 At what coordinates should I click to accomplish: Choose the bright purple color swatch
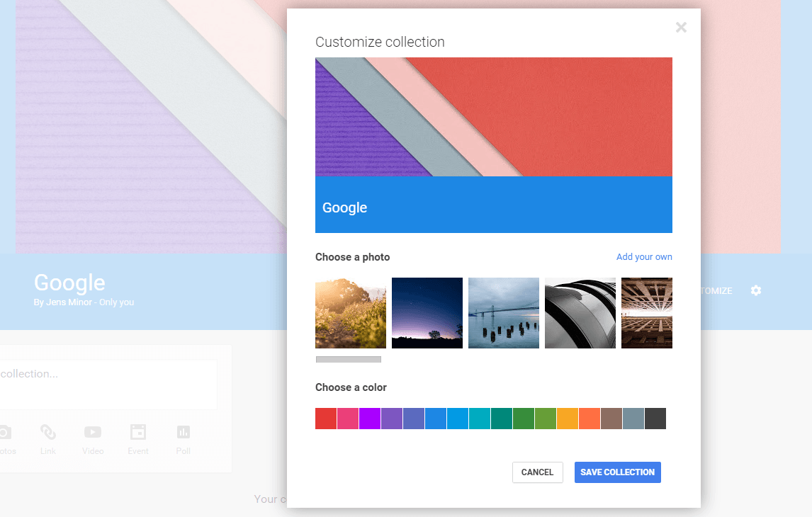370,419
